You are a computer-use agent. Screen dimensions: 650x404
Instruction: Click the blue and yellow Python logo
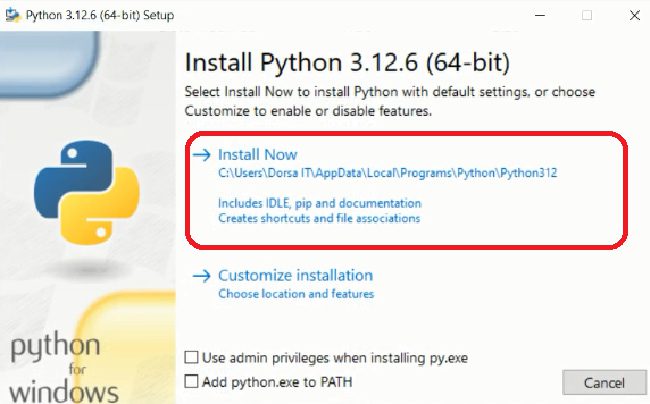point(87,192)
